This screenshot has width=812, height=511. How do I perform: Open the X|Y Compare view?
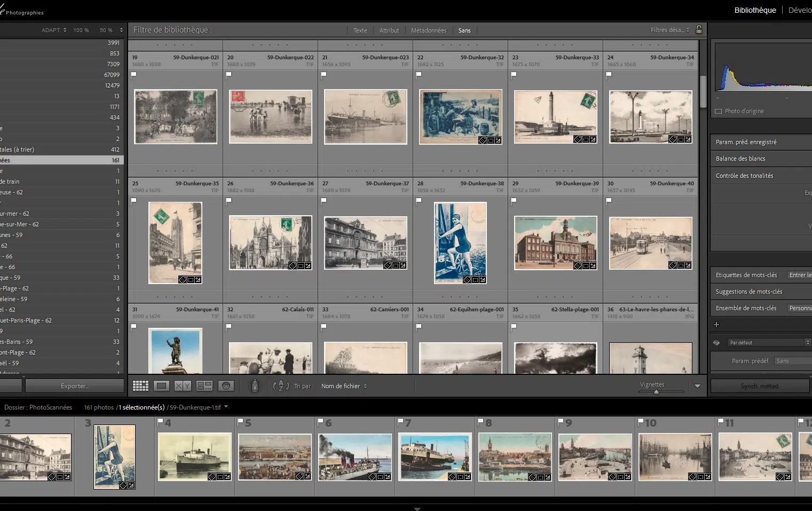click(183, 386)
